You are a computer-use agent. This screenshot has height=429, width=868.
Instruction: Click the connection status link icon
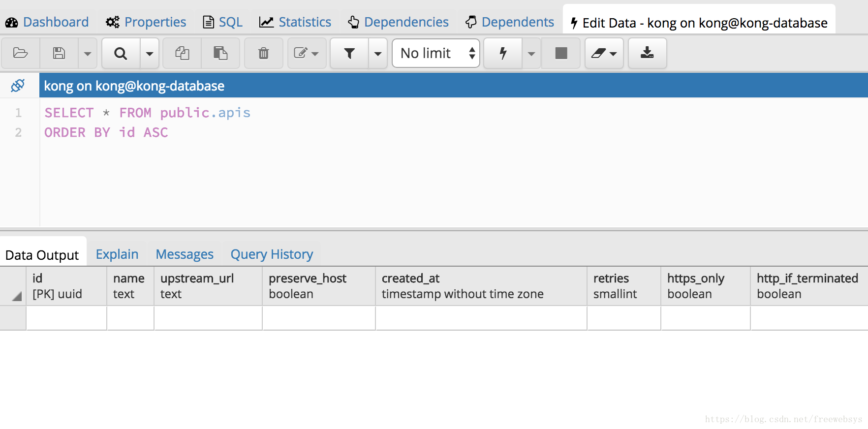tap(18, 86)
